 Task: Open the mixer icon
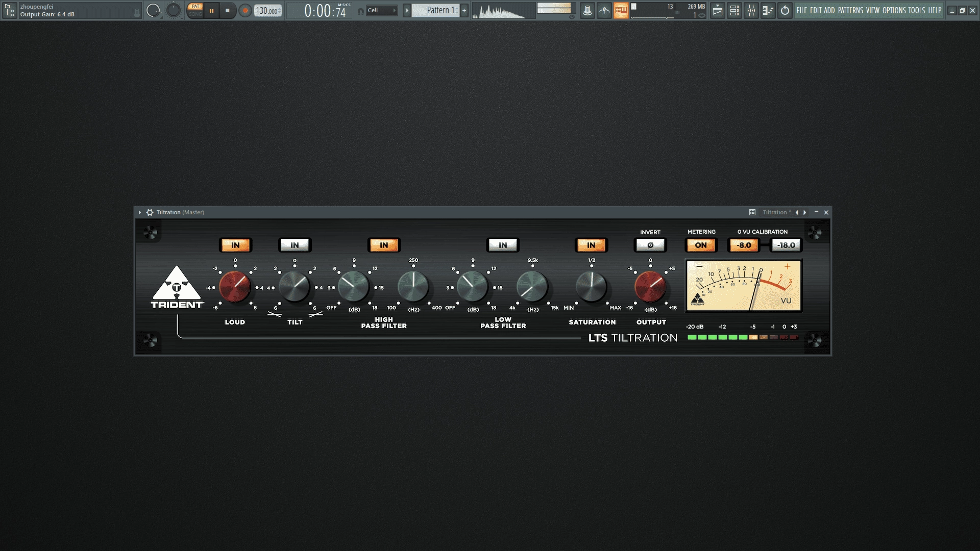751,10
